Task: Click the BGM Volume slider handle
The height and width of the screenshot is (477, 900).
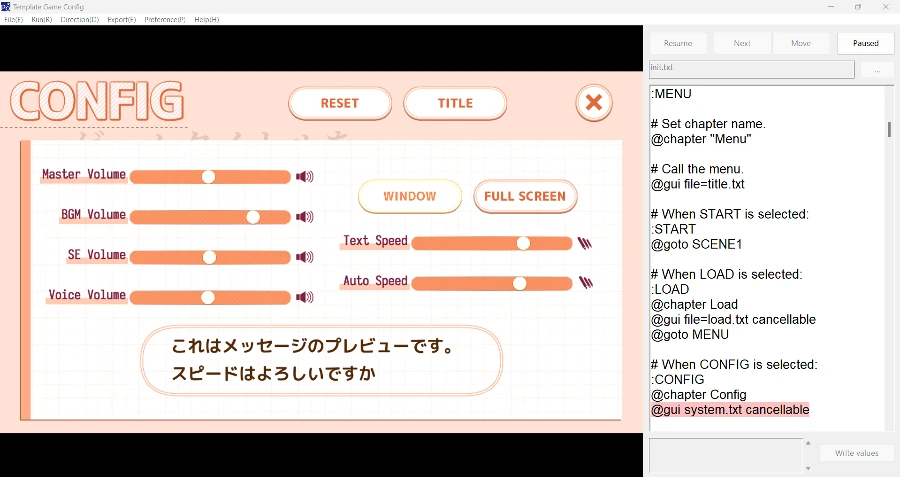Action: click(x=253, y=217)
